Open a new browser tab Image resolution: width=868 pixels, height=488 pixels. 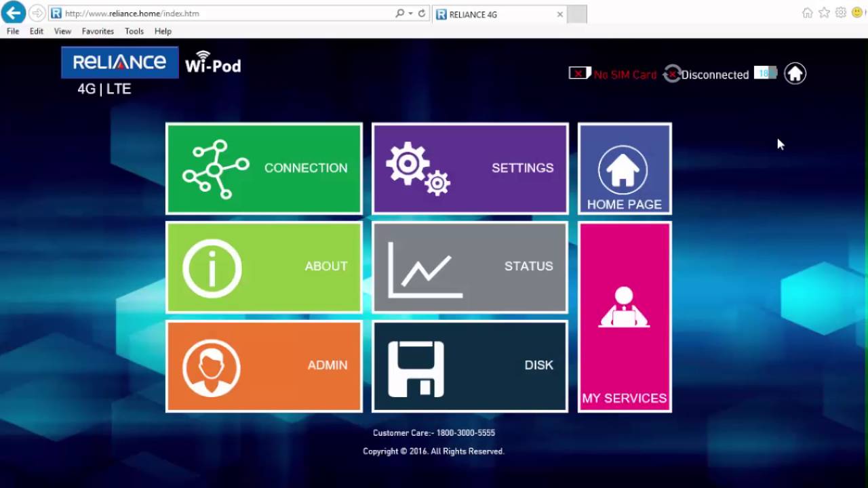(x=576, y=14)
